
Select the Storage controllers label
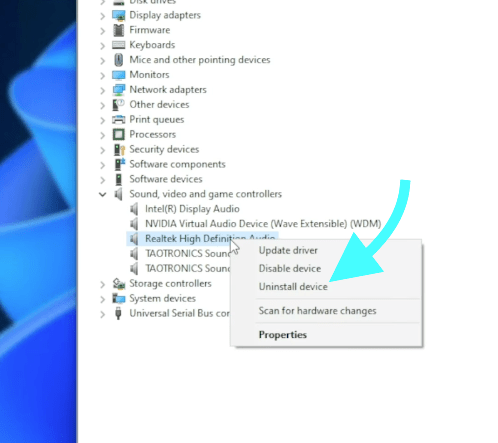[x=170, y=284]
